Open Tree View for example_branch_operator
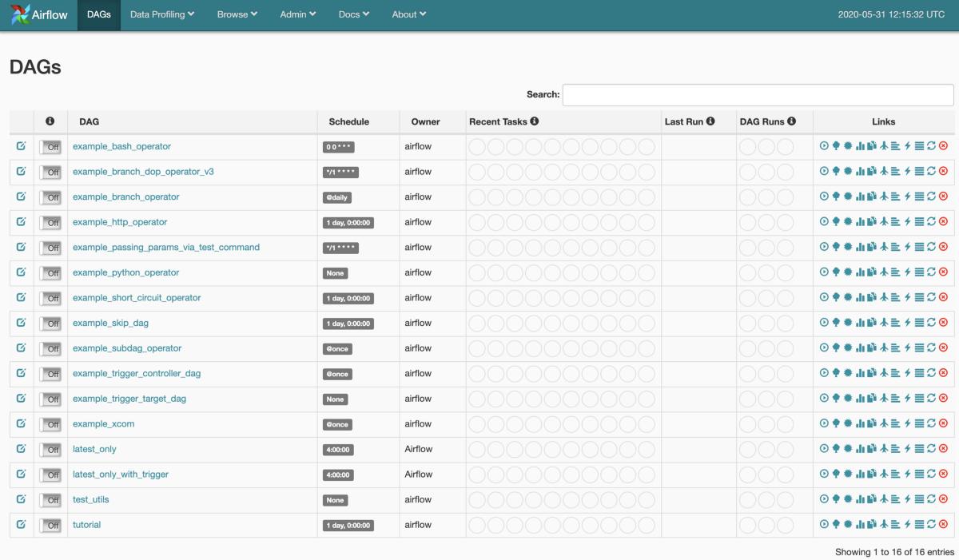Screen dimensions: 959x560 tap(836, 197)
